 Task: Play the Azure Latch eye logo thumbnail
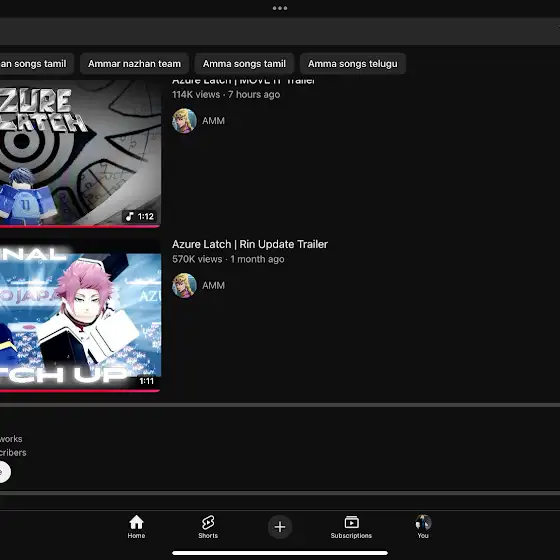[x=80, y=152]
